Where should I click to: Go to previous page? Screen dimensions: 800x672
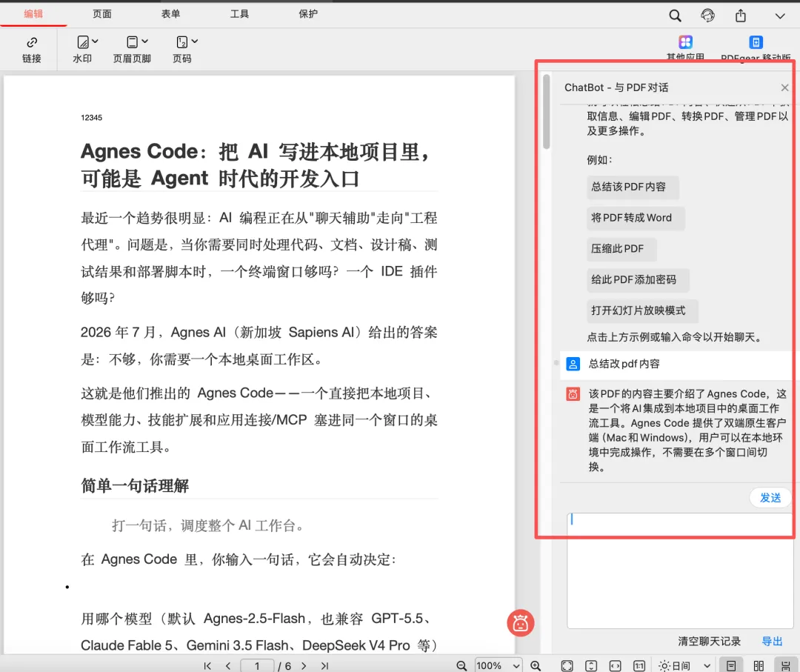(x=228, y=666)
